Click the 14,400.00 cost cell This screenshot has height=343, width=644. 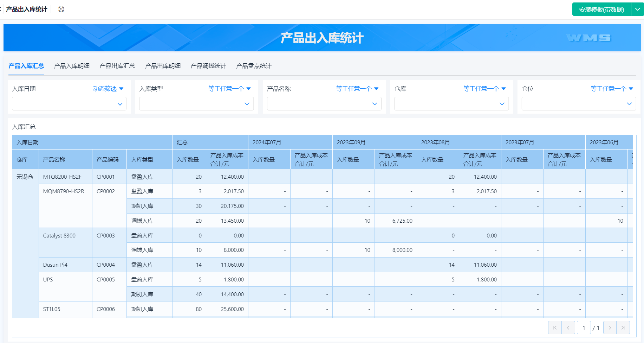coord(227,294)
